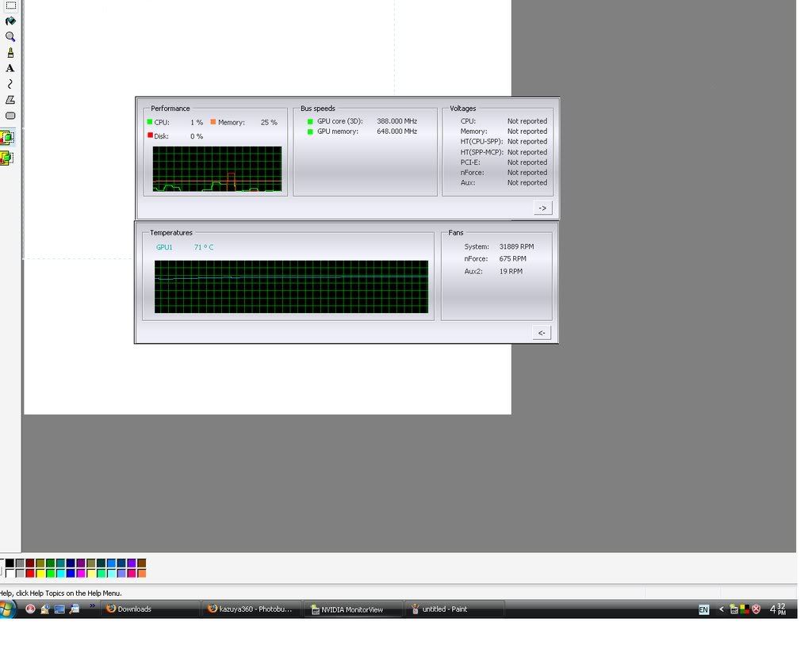Select the Rounded Rectangle tool

pos(10,116)
